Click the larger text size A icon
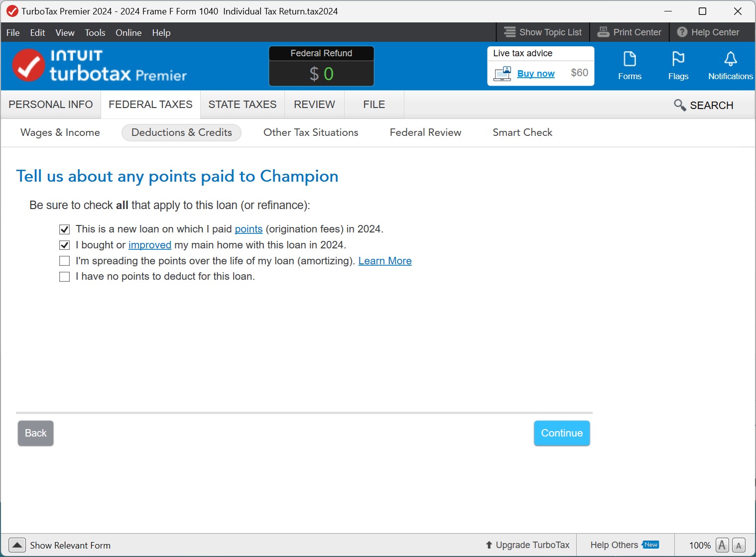The width and height of the screenshot is (756, 557). pyautogui.click(x=722, y=545)
